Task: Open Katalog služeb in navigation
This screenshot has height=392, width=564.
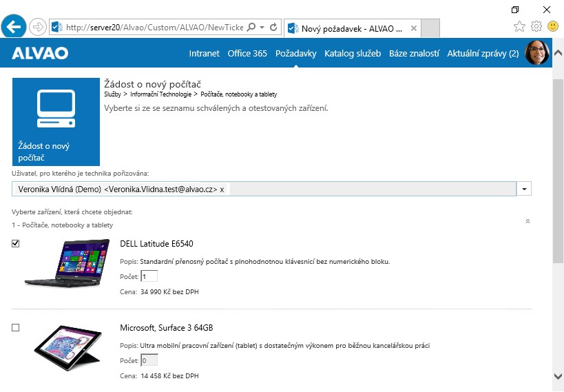Action: pyautogui.click(x=353, y=53)
